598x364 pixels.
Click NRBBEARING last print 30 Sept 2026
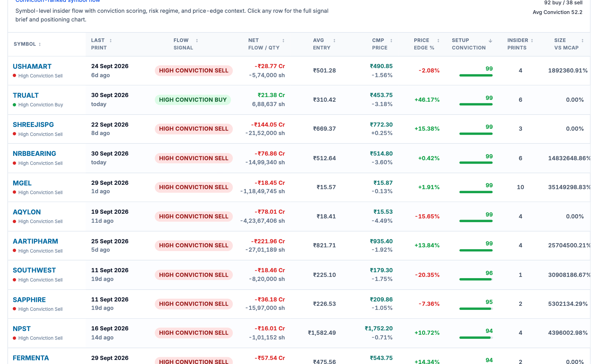(110, 153)
